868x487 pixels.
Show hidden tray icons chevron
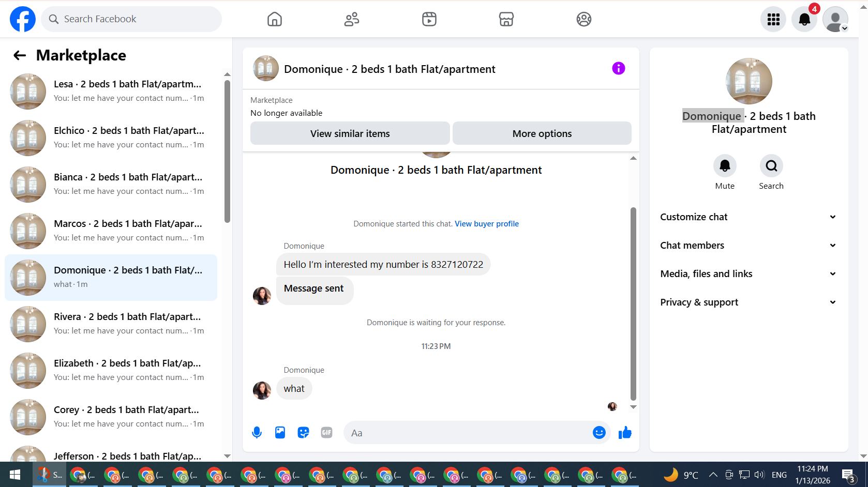click(713, 475)
